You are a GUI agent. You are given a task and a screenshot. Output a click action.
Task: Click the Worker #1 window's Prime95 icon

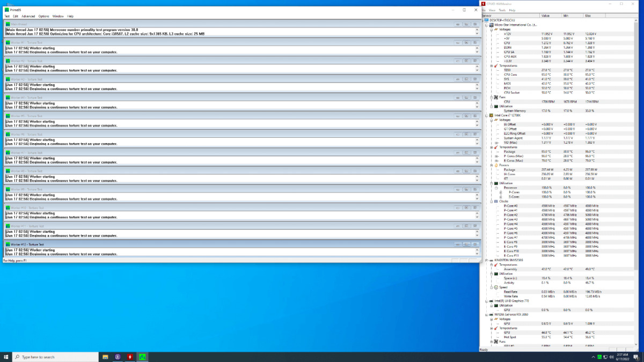tap(8, 42)
